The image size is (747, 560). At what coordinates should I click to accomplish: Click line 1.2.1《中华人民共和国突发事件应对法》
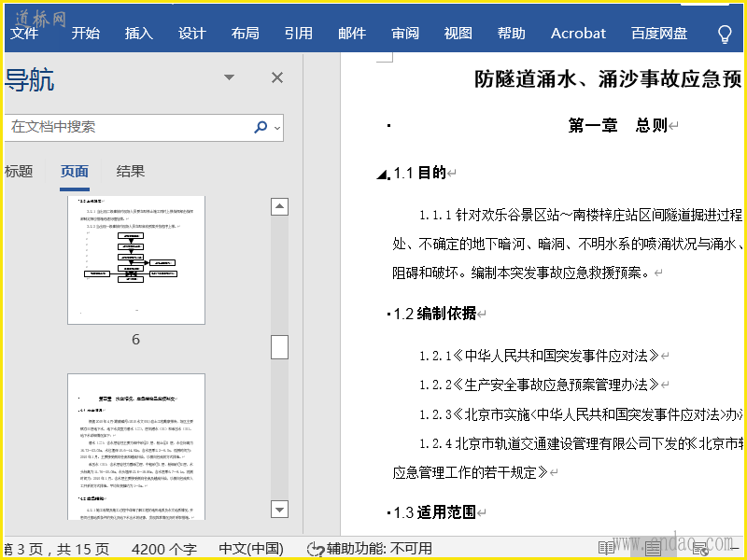pos(540,356)
